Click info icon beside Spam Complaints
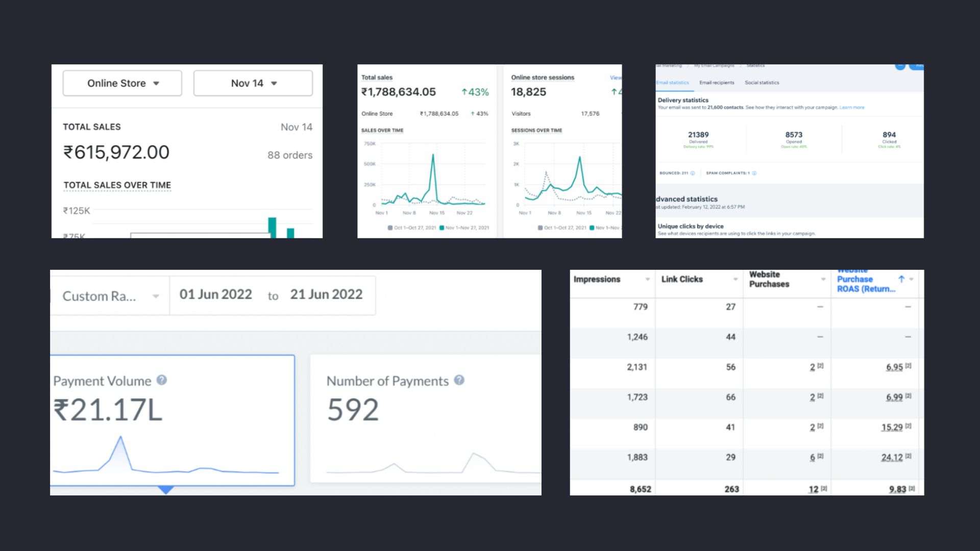Image resolution: width=980 pixels, height=551 pixels. pos(754,173)
